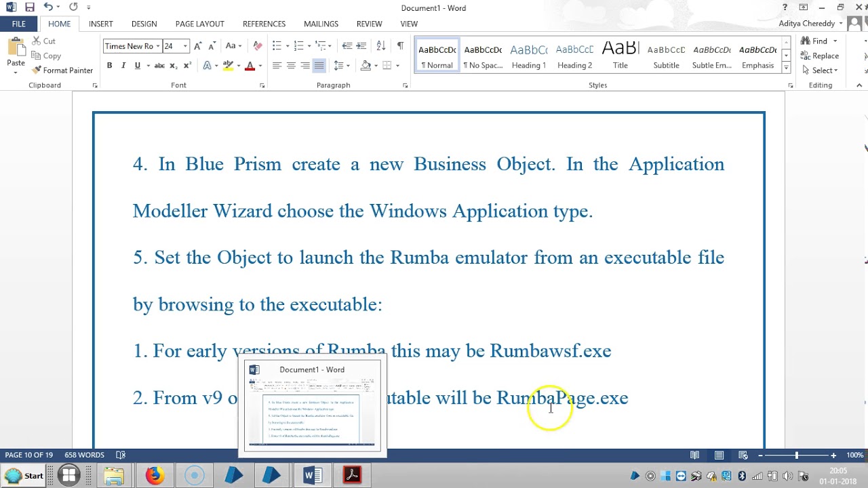Switch to the DESIGN tab
This screenshot has width=868, height=488.
click(x=144, y=24)
